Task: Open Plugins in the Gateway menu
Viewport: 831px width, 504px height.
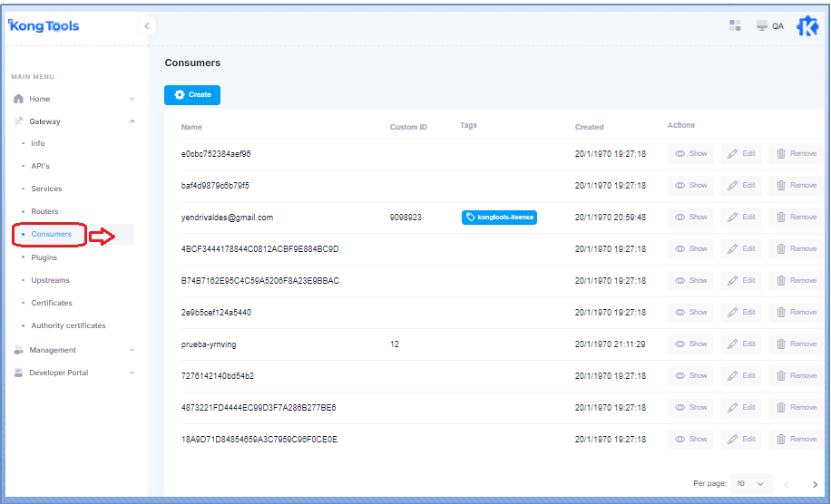Action: (x=44, y=257)
